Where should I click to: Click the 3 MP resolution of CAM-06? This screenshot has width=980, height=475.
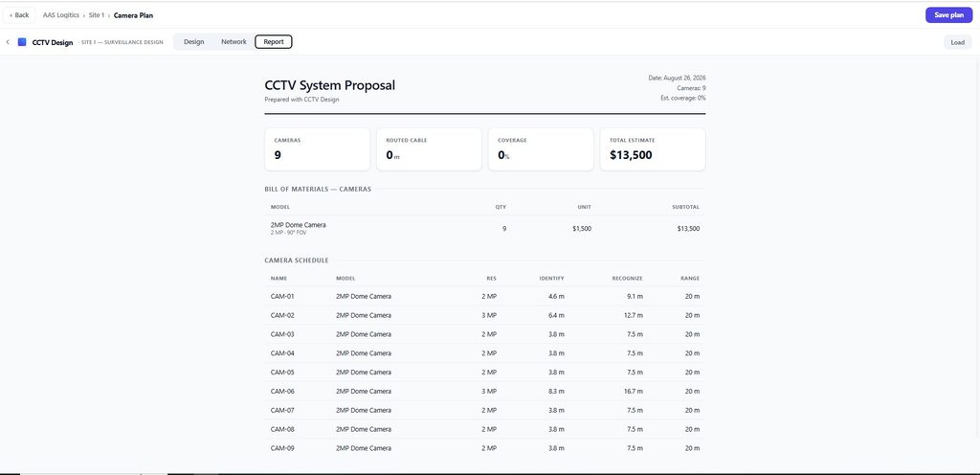click(x=489, y=392)
